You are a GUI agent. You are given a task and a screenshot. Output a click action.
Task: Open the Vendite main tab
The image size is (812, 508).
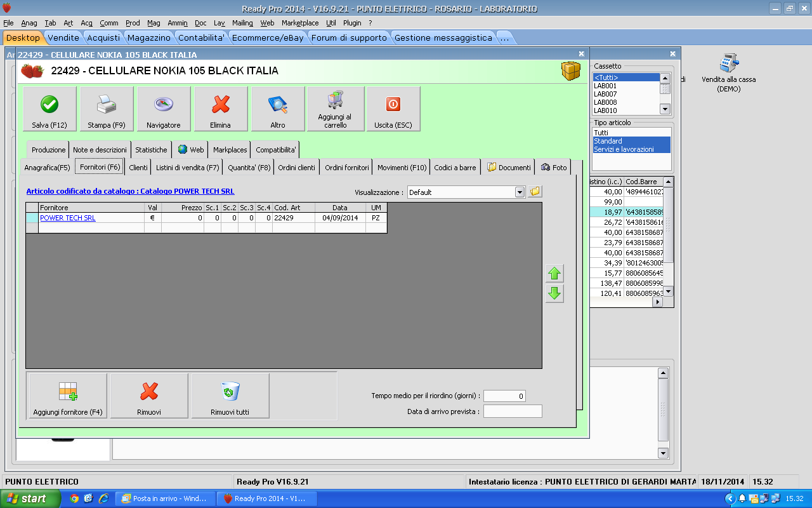63,37
